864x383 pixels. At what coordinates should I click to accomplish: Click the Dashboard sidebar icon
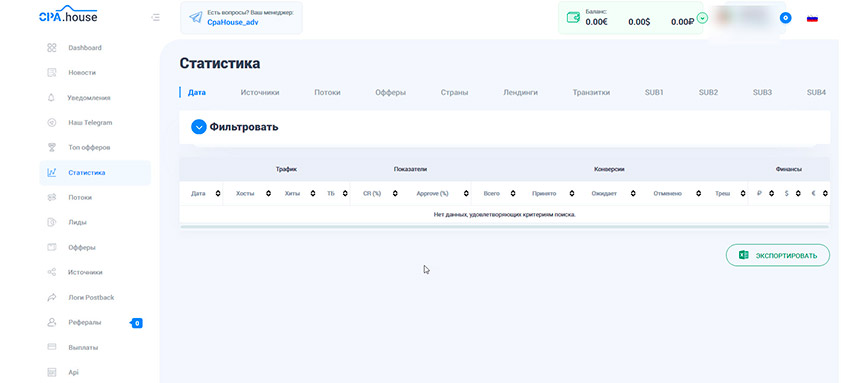pos(52,48)
